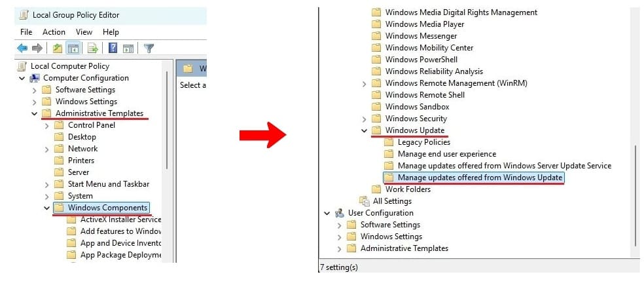Image resolution: width=644 pixels, height=287 pixels.
Task: Click the Work Folders folder icon
Action: click(x=376, y=189)
